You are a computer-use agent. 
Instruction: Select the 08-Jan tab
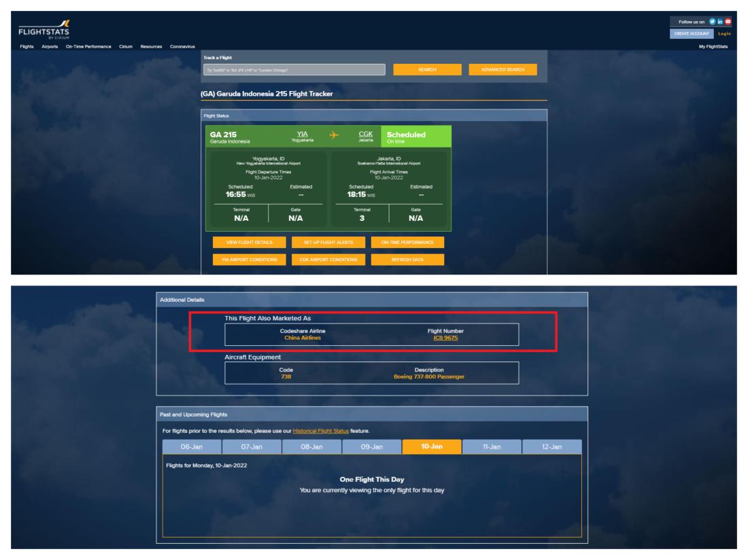pos(311,447)
